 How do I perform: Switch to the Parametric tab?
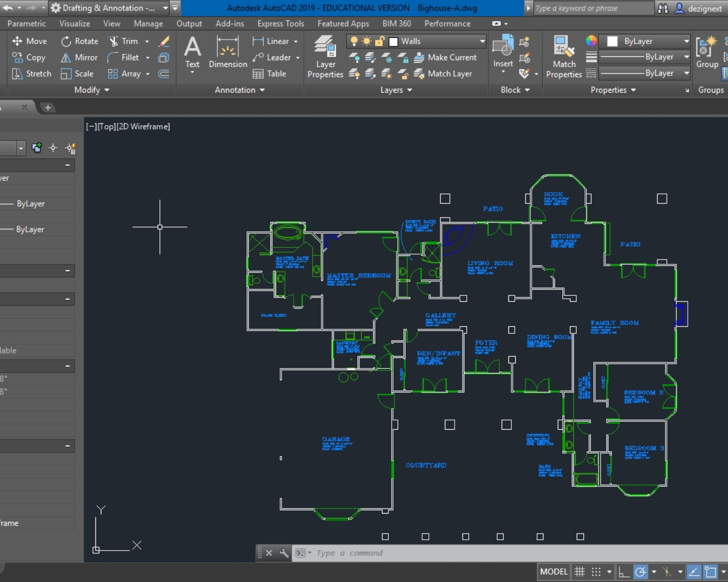click(x=27, y=23)
